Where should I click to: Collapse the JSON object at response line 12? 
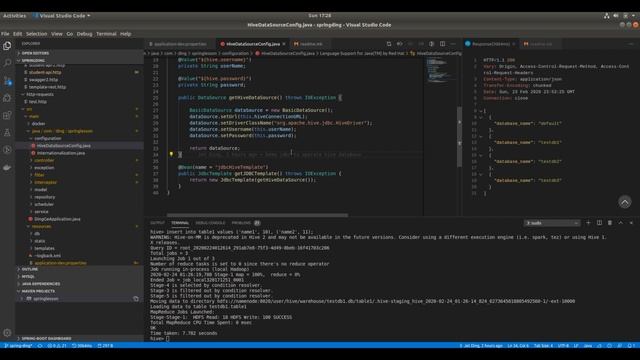coord(481,136)
